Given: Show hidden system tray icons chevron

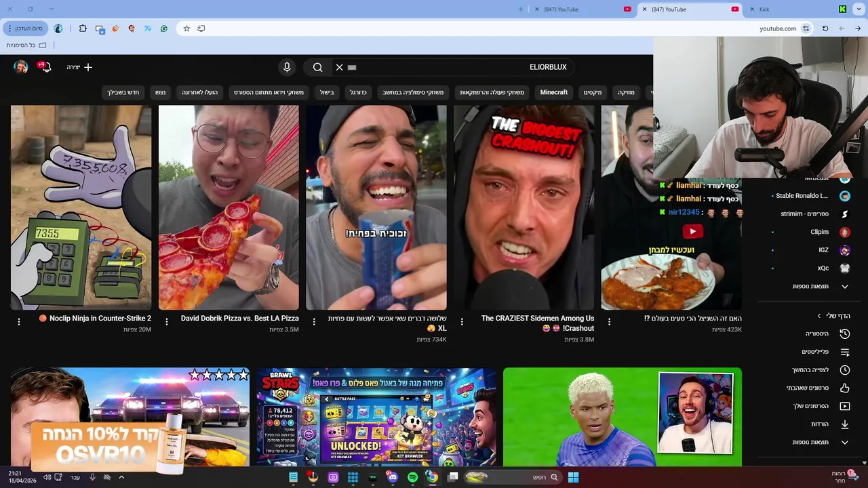Looking at the screenshot, I should point(121,477).
